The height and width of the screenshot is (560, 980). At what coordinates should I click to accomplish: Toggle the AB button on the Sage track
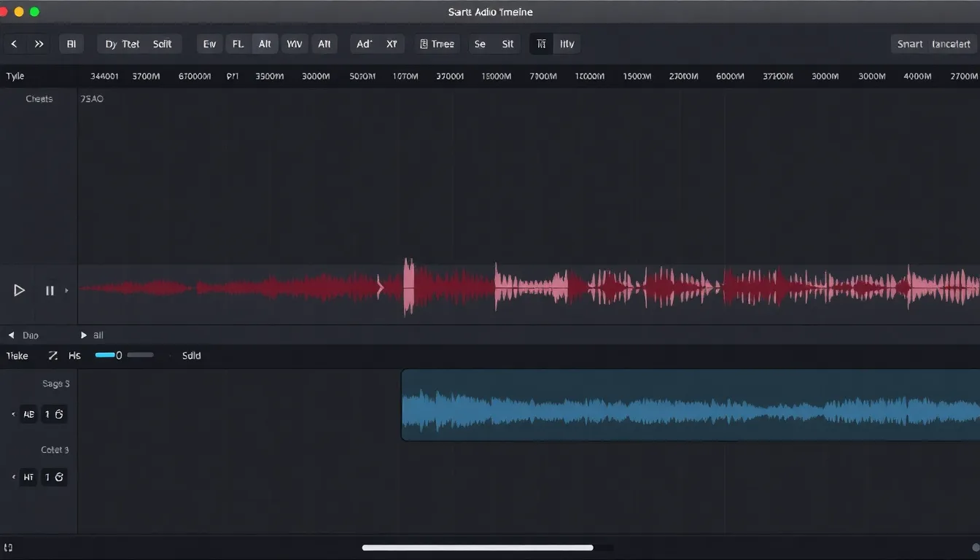tap(28, 413)
